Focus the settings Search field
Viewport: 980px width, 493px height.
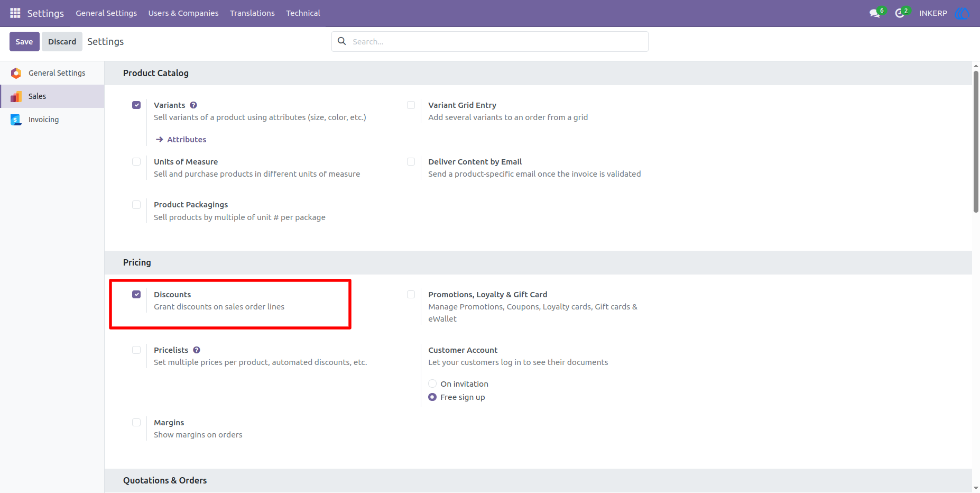tap(490, 42)
